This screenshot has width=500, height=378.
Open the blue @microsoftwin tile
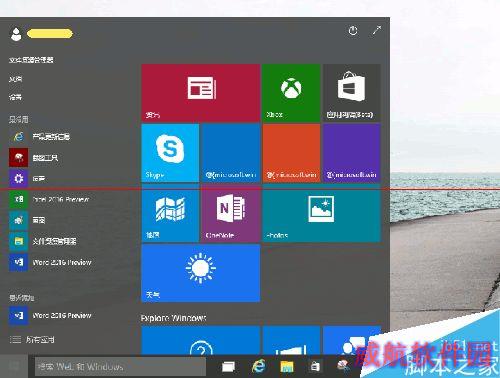[x=231, y=153]
